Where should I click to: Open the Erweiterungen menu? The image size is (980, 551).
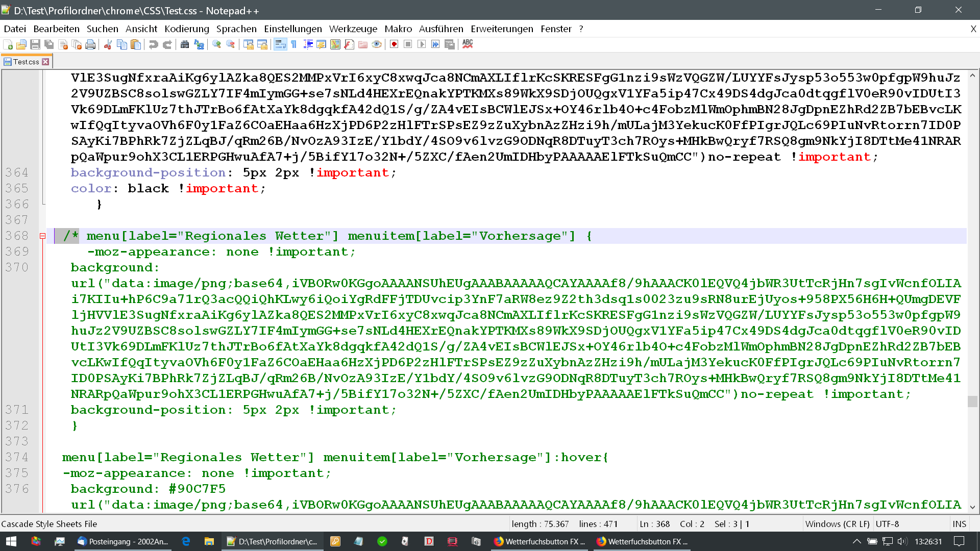[x=502, y=29]
